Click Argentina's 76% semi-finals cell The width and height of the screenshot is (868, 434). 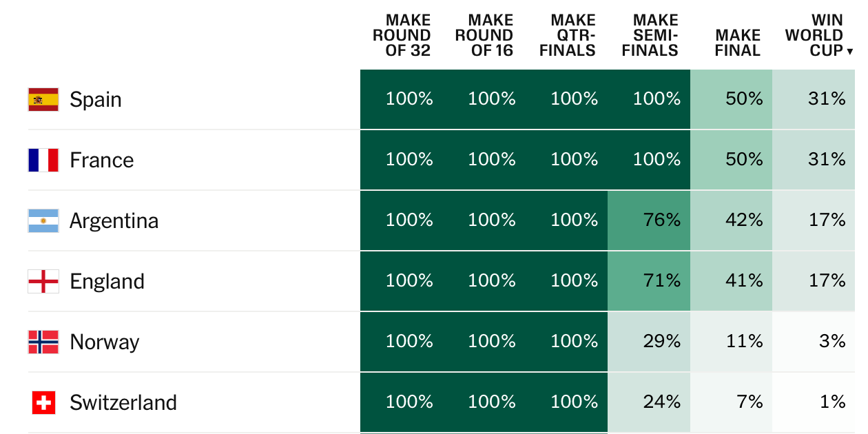pos(649,220)
